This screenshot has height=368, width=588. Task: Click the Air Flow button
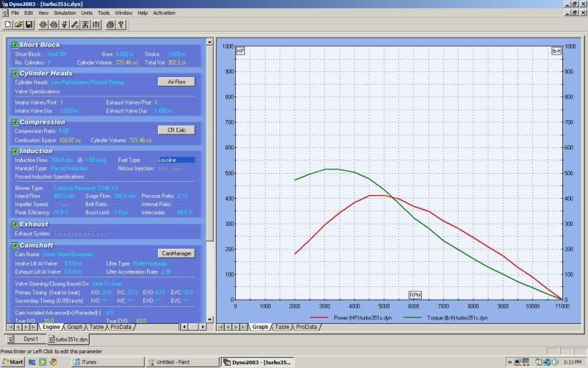[x=176, y=82]
